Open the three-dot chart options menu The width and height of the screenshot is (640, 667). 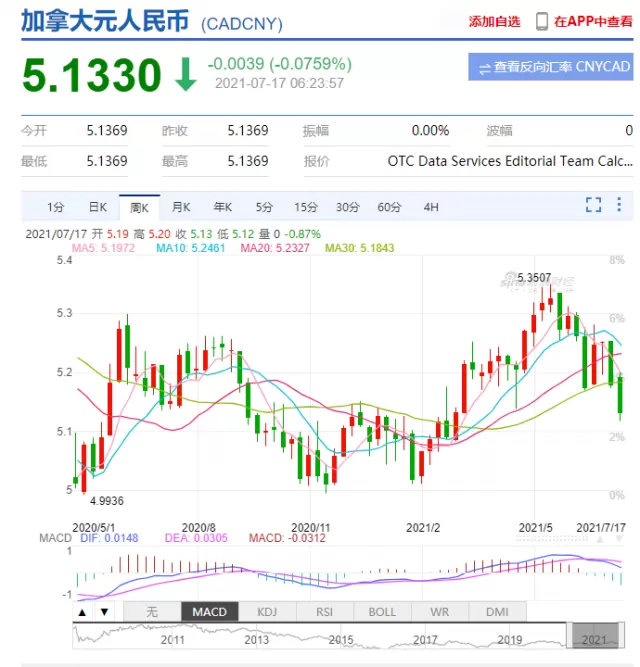click(619, 205)
